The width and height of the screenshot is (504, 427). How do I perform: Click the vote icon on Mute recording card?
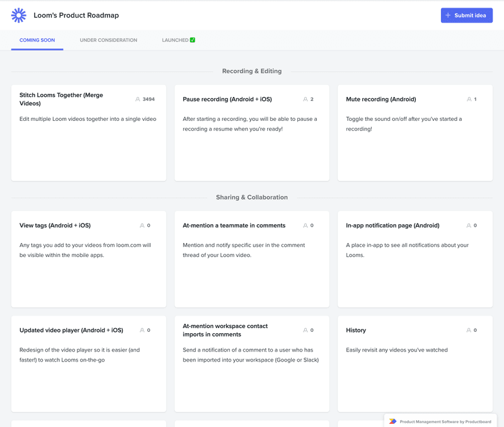point(469,100)
